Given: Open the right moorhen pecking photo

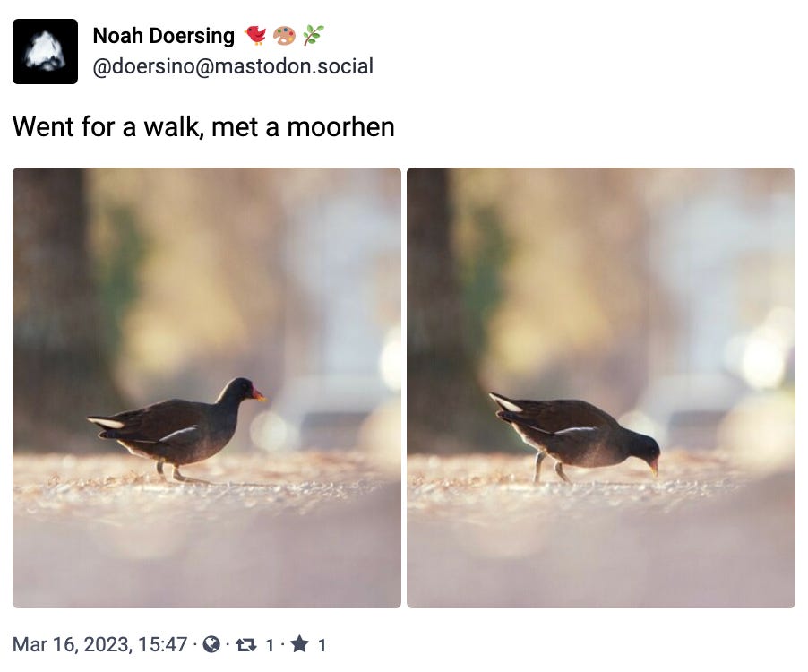Looking at the screenshot, I should (601, 388).
